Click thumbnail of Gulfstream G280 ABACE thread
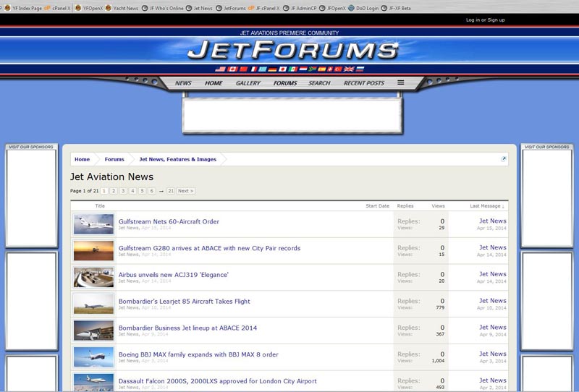This screenshot has width=579, height=392. pos(93,251)
